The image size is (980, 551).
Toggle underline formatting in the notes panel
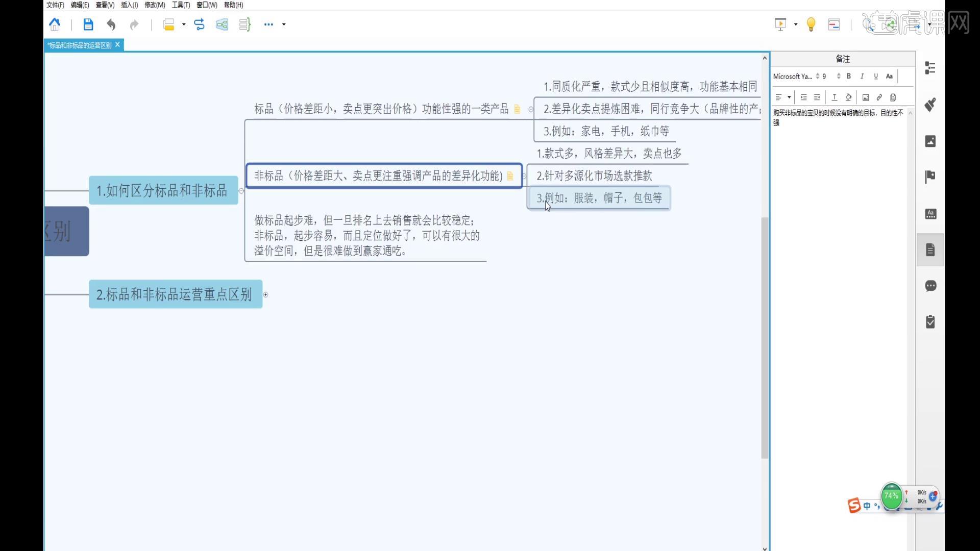click(875, 76)
